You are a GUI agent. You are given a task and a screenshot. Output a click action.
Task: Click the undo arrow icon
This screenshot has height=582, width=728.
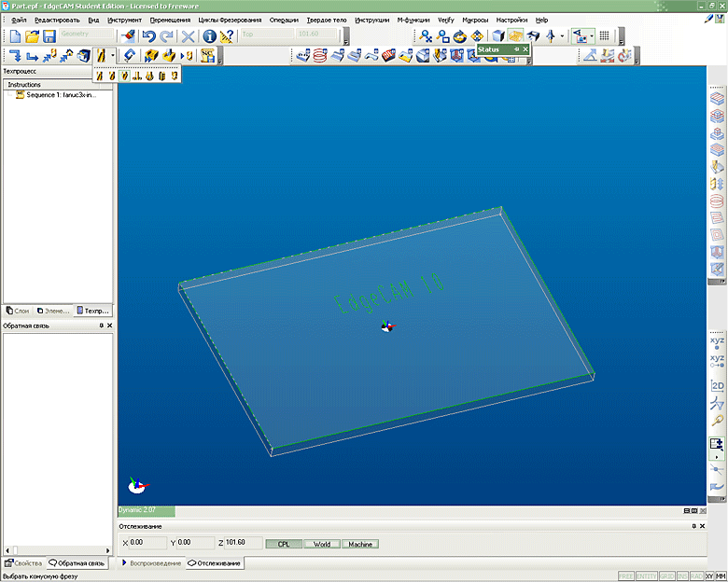tap(148, 36)
